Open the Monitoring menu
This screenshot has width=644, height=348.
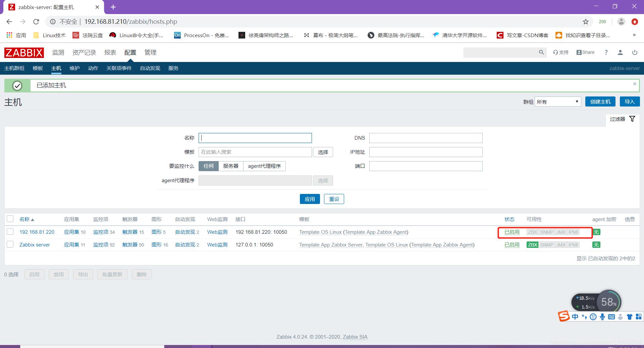[x=58, y=53]
